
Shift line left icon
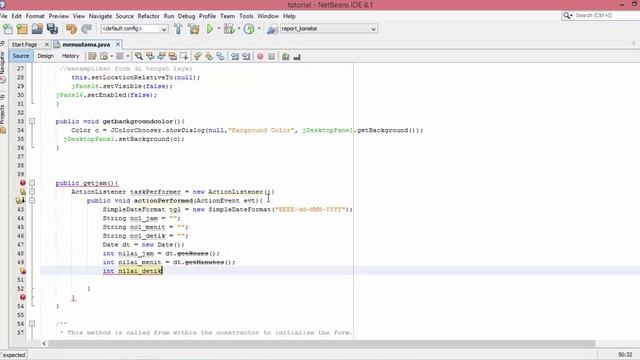[x=235, y=56]
